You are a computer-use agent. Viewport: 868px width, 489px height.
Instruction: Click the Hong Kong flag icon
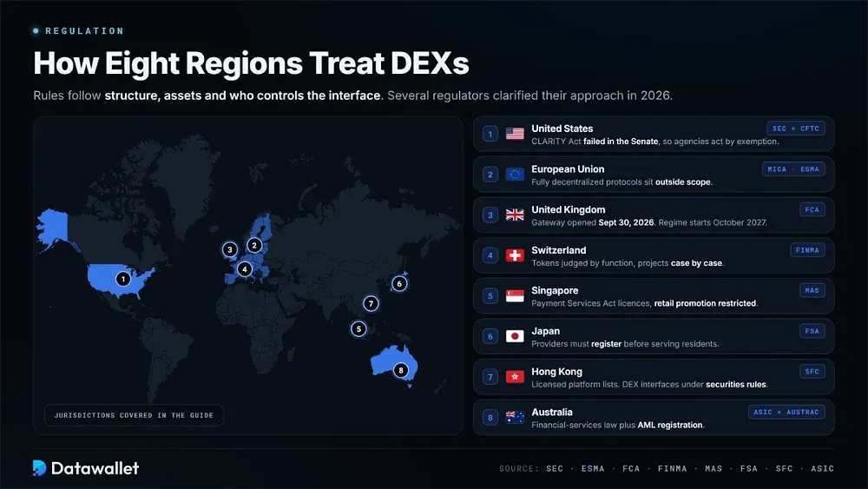(515, 377)
